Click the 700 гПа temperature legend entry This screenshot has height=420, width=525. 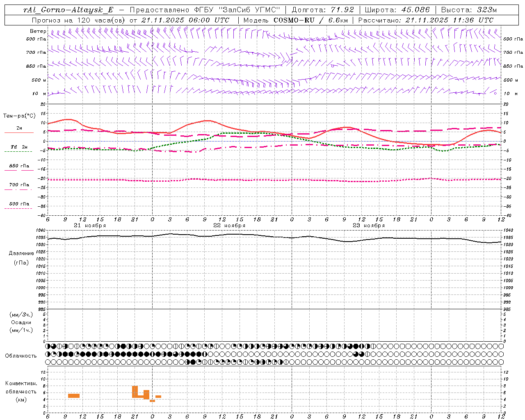19,186
